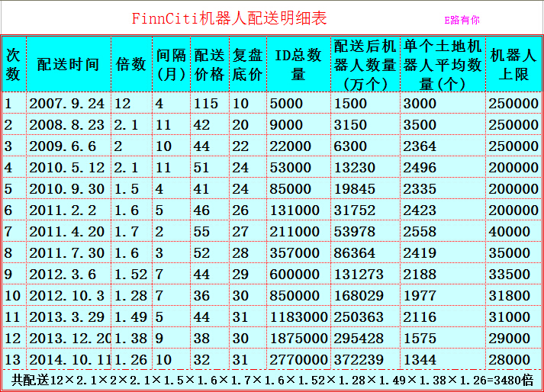Select the 配送后机器人数量(万个) header
This screenshot has height=392, width=544.
coord(365,65)
